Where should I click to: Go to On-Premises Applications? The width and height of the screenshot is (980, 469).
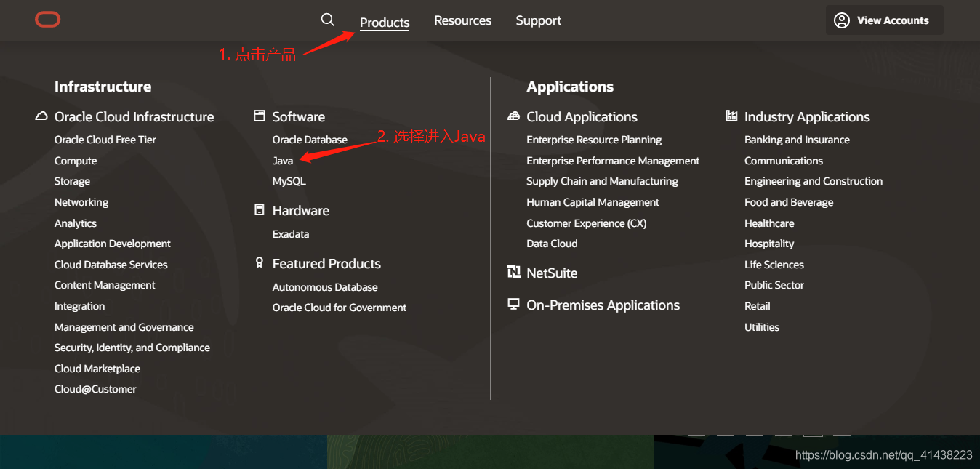(x=603, y=305)
